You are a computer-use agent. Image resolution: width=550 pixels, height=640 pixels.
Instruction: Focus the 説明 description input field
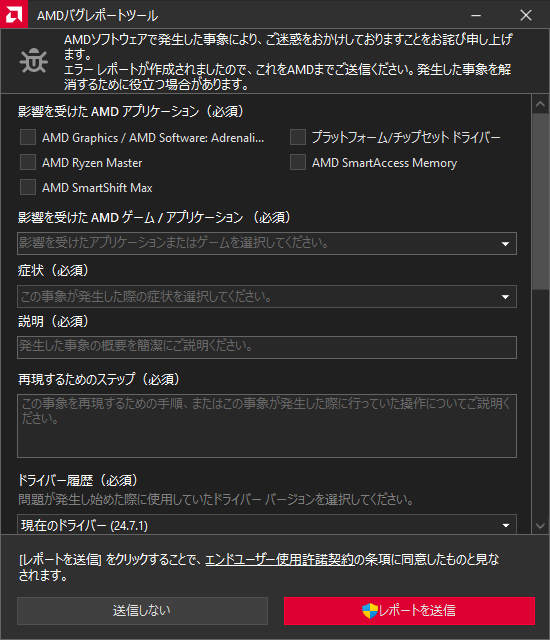pos(267,347)
